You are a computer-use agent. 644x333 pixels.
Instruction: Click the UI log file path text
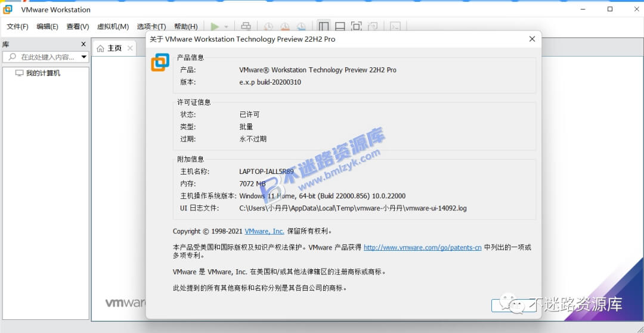353,208
